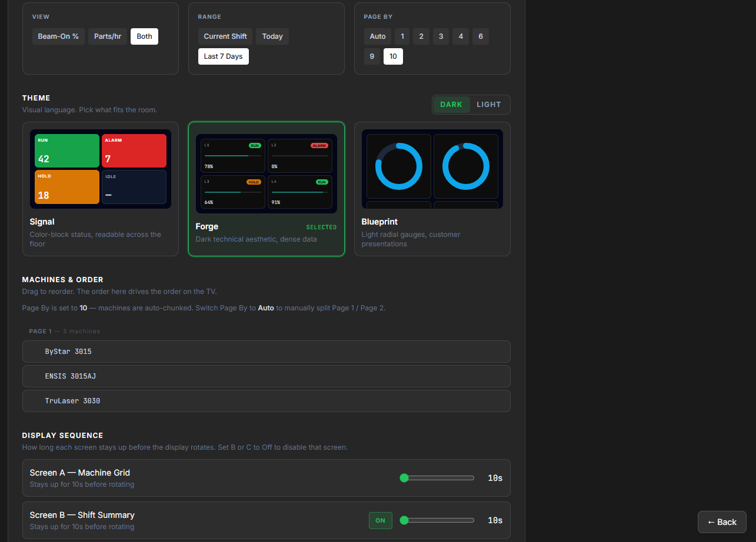This screenshot has height=542, width=756.
Task: Adjust Screen B Shift Summary duration slider
Action: tap(437, 520)
